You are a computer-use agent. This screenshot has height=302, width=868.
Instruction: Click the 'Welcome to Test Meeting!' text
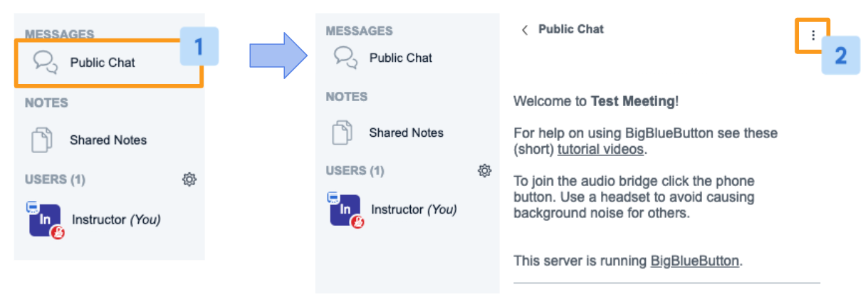tap(597, 101)
